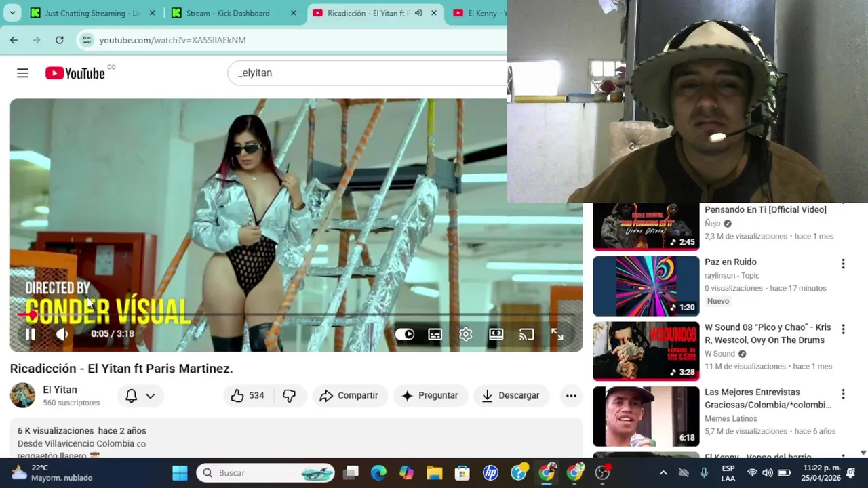
Task: Go back with browser back arrow
Action: point(14,40)
